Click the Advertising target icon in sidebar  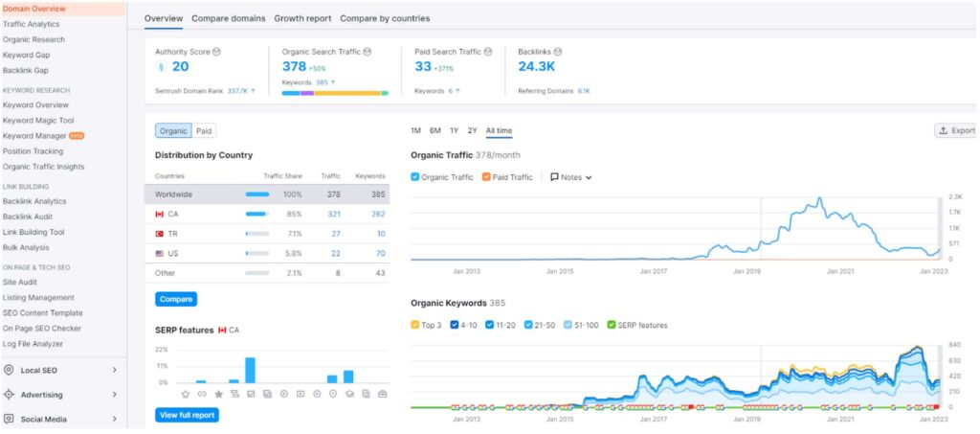(9, 395)
